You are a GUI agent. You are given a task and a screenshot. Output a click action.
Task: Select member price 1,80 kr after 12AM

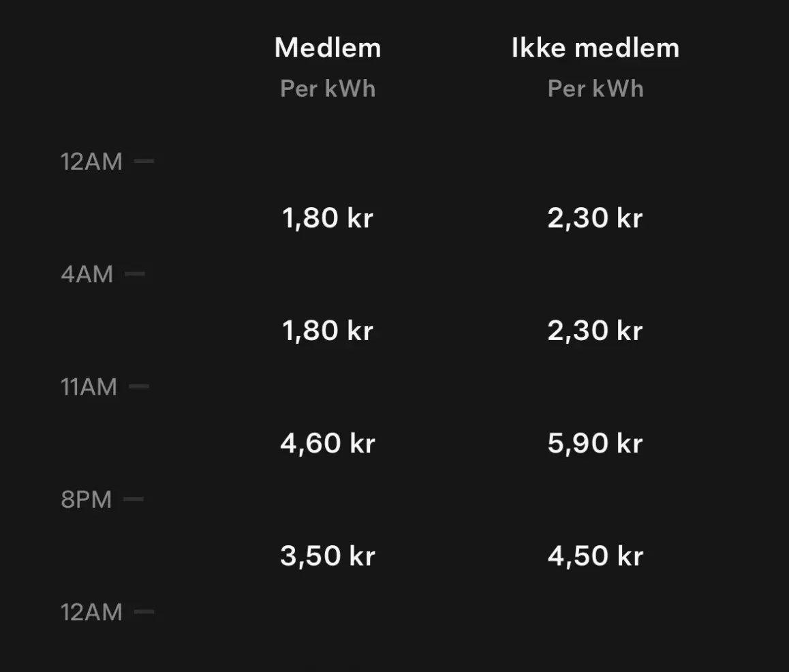click(x=328, y=218)
